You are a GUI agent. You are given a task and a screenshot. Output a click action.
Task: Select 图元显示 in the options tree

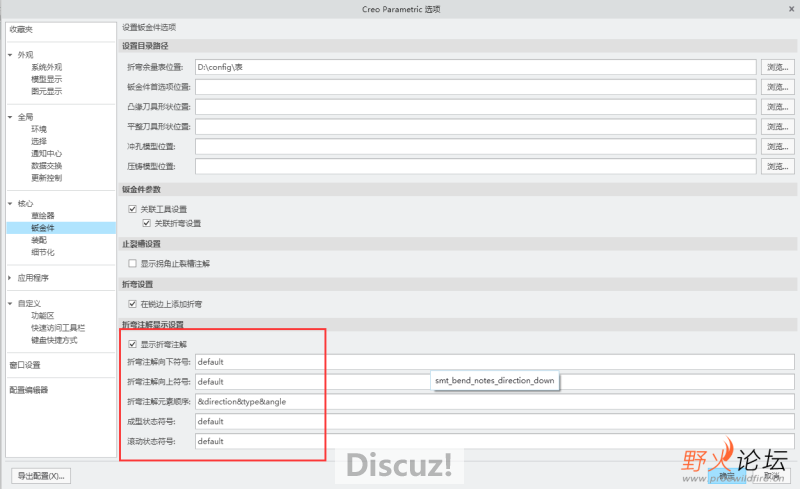click(46, 91)
